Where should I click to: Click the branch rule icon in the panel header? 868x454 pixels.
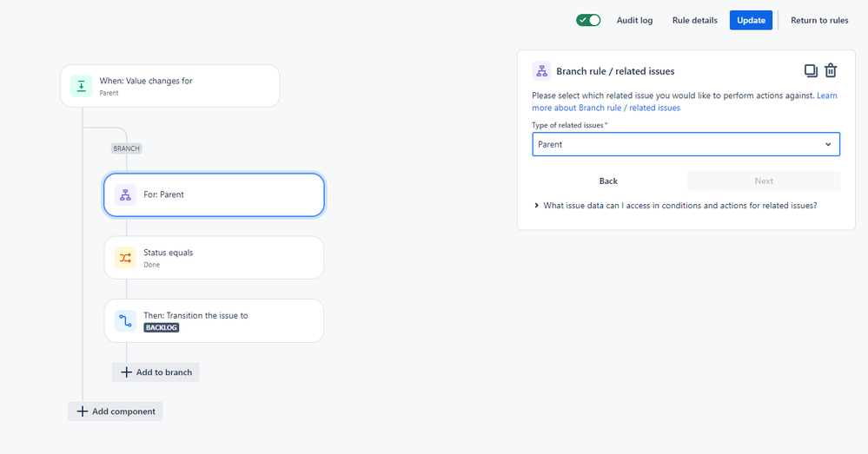click(x=540, y=71)
